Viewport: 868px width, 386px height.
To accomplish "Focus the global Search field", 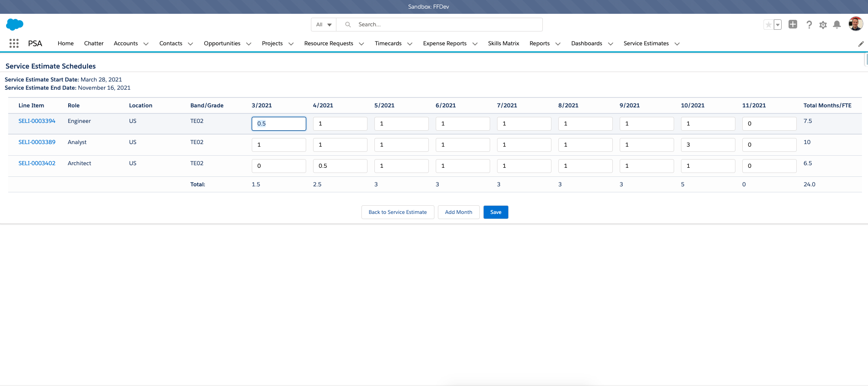I will 440,25.
